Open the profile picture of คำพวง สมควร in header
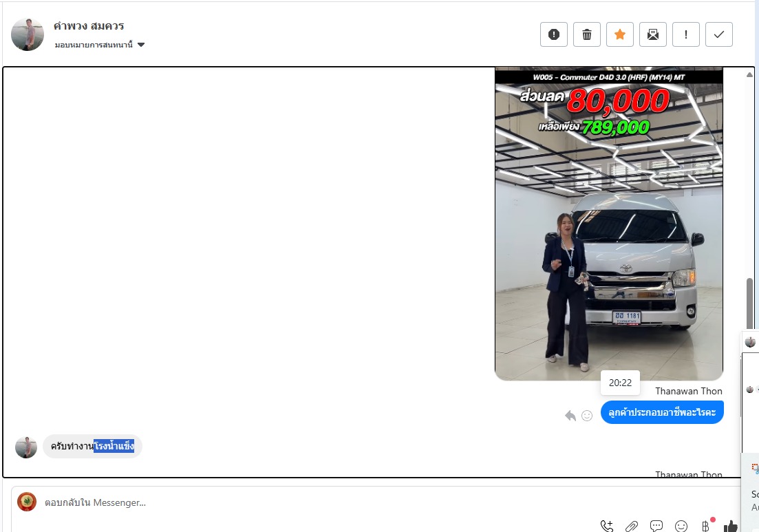This screenshot has width=759, height=532. (x=28, y=34)
